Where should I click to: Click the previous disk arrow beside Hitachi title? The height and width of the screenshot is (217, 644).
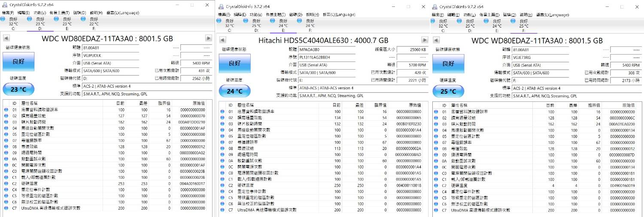point(222,40)
